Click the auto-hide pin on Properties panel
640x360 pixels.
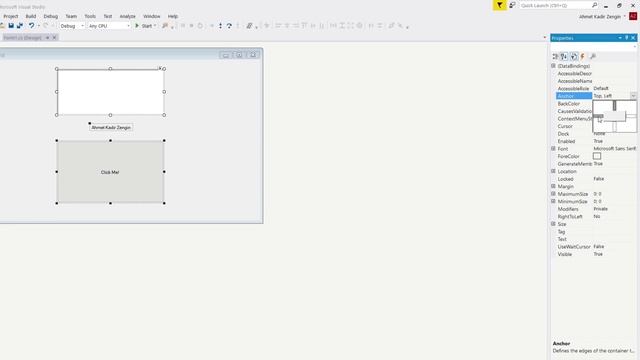(x=627, y=38)
